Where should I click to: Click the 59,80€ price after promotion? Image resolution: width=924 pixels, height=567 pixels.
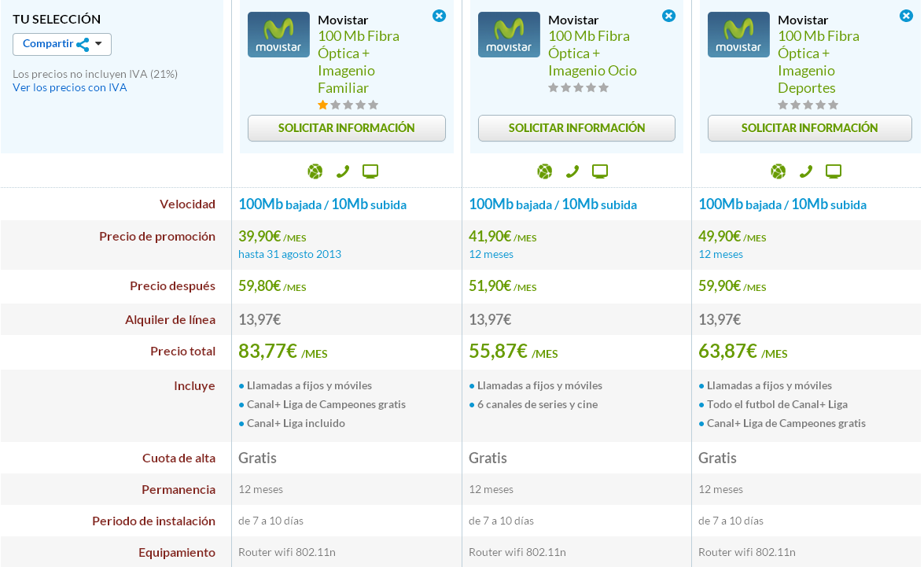272,285
